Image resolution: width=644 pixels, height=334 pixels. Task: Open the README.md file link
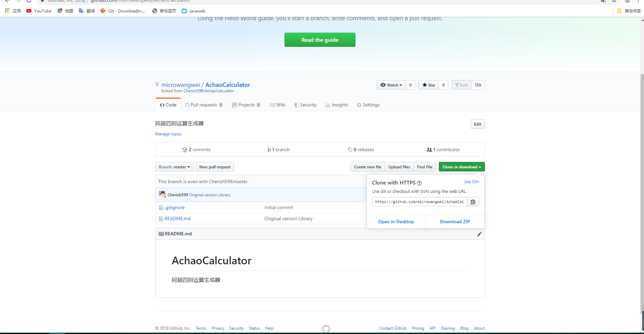click(178, 219)
